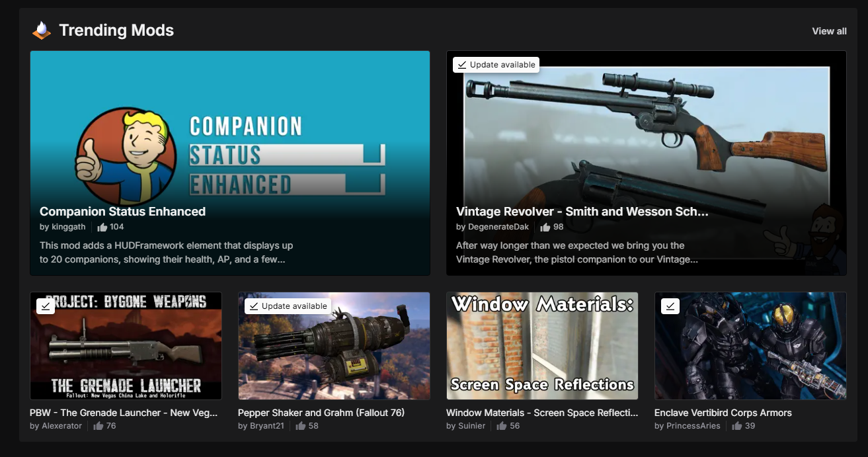
Task: Open author Alexerator's profile
Action: pos(61,426)
